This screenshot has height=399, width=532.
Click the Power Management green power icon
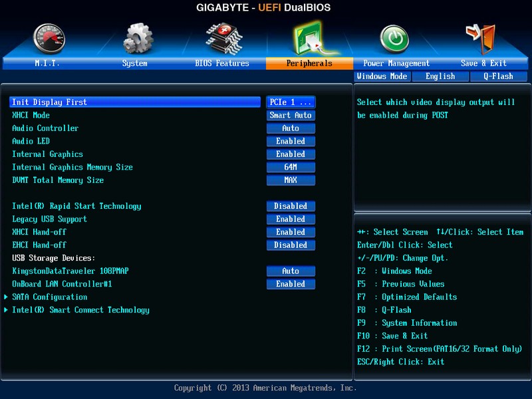(x=394, y=39)
